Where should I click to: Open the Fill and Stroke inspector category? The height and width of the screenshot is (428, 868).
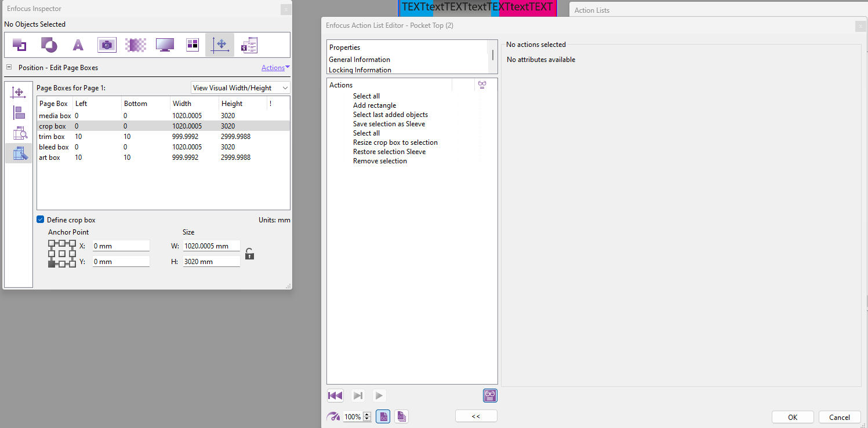(19, 45)
